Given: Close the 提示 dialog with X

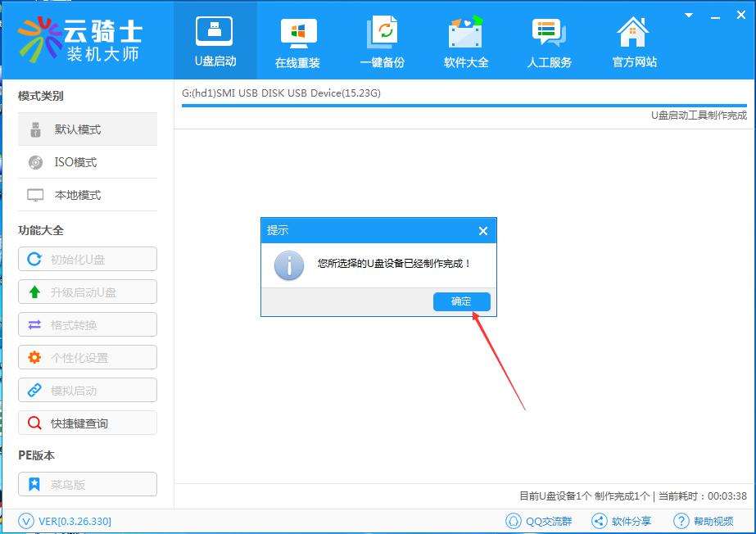Looking at the screenshot, I should [x=483, y=231].
